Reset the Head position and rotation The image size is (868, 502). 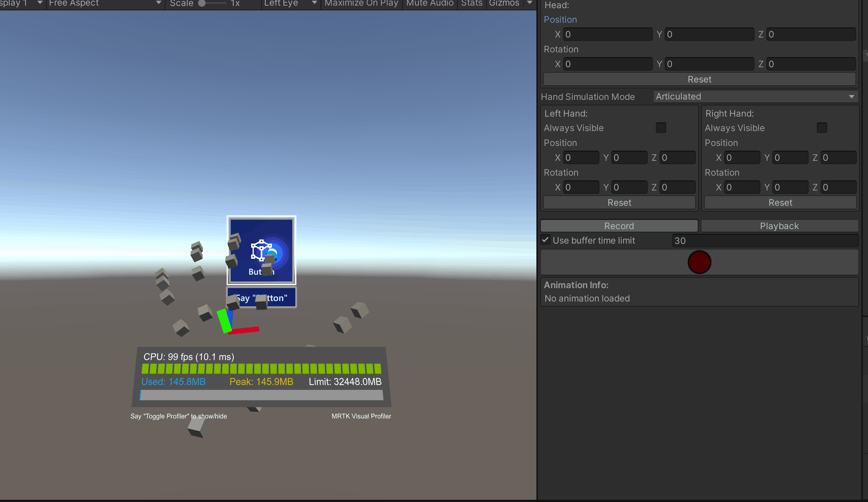pos(699,79)
